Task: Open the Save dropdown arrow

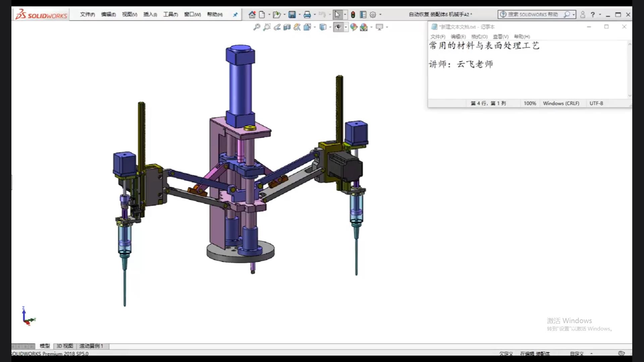Action: tap(300, 14)
